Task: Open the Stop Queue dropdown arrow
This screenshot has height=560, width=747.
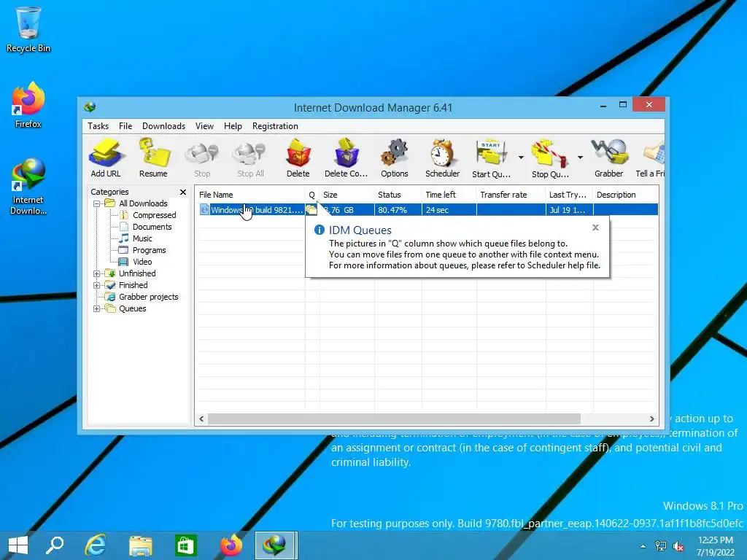Action: [x=580, y=157]
